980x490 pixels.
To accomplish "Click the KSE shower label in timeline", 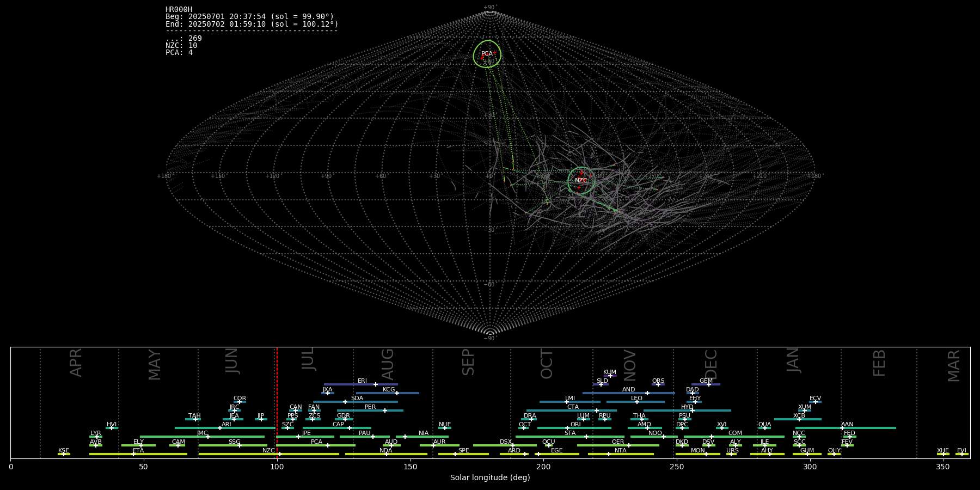I will tap(64, 451).
